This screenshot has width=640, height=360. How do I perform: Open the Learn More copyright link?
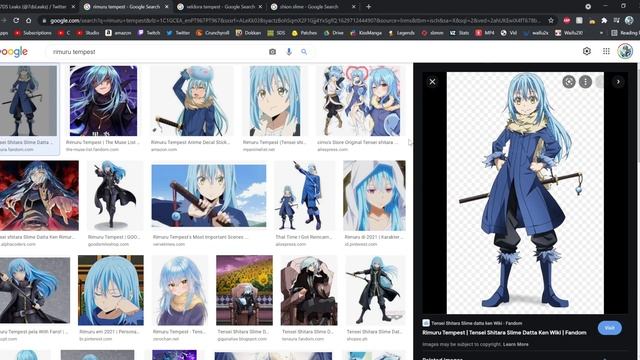pos(516,344)
